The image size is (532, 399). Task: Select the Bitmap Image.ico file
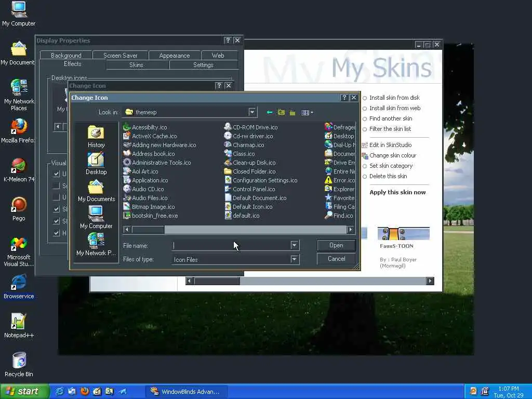(149, 207)
